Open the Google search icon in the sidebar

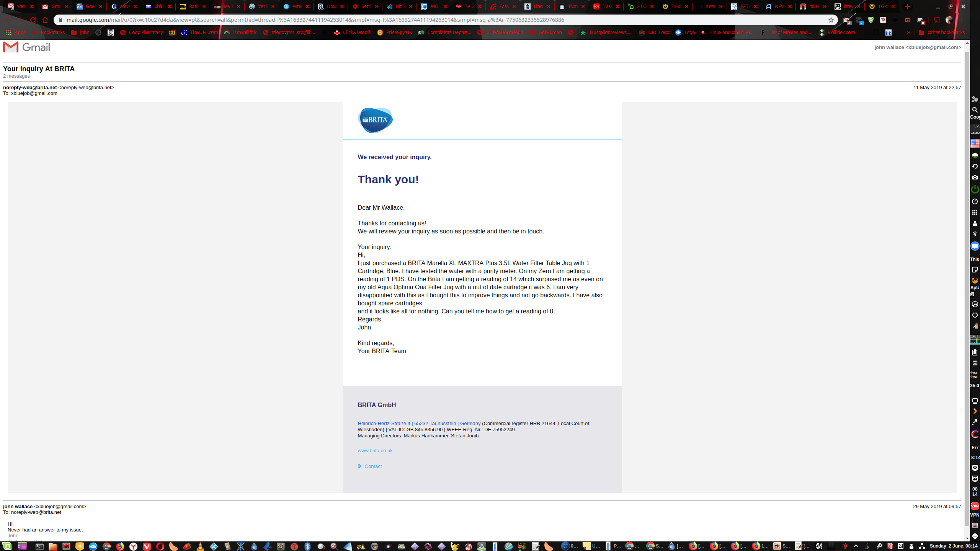974,110
